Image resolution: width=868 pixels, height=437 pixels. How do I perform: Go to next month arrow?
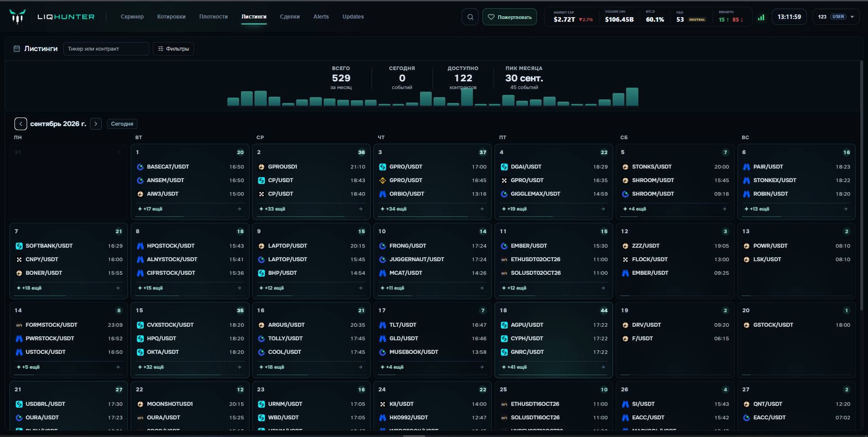[96, 124]
